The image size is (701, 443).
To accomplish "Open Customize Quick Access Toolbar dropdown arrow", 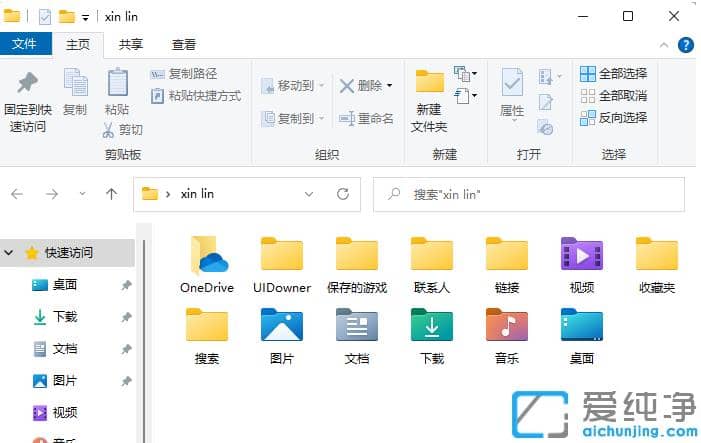I will point(85,17).
